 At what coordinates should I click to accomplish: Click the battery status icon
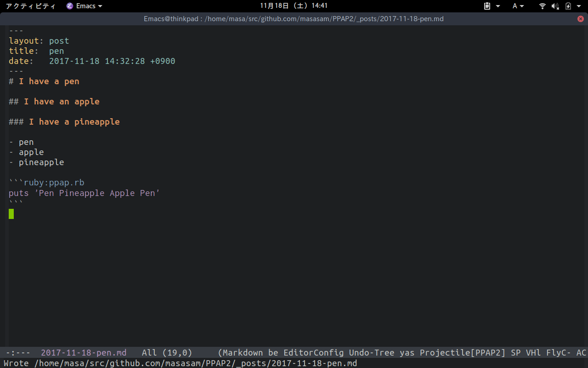(568, 6)
